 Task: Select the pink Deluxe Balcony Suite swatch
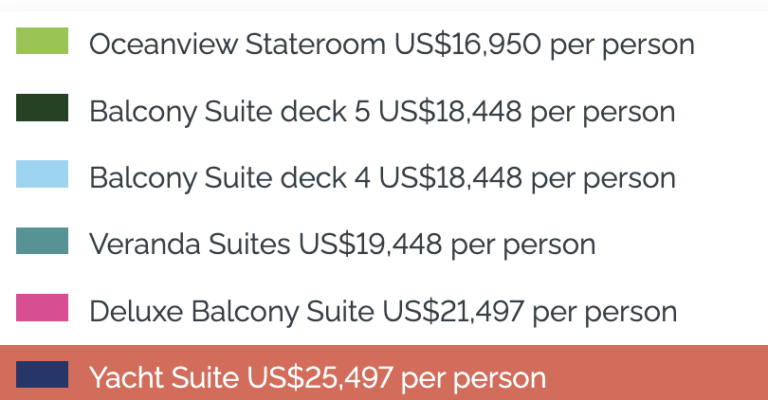click(x=42, y=308)
